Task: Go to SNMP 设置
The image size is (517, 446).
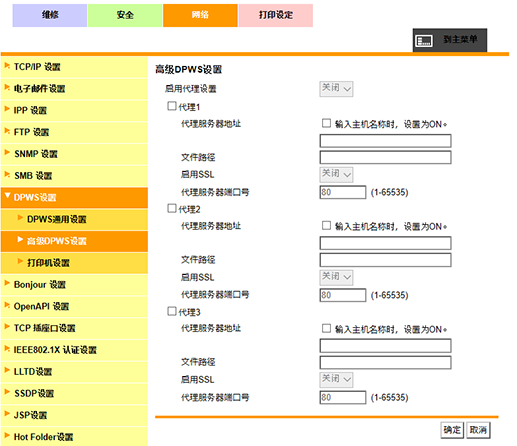Action: [x=74, y=154]
